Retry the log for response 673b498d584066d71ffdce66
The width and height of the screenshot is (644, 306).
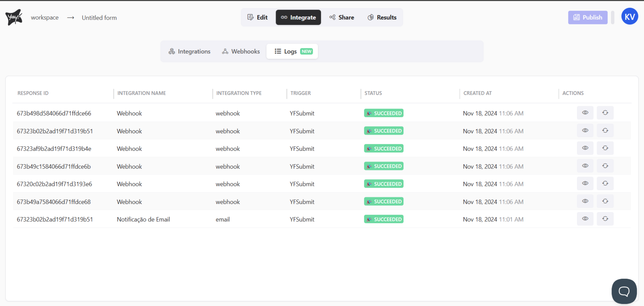click(605, 113)
